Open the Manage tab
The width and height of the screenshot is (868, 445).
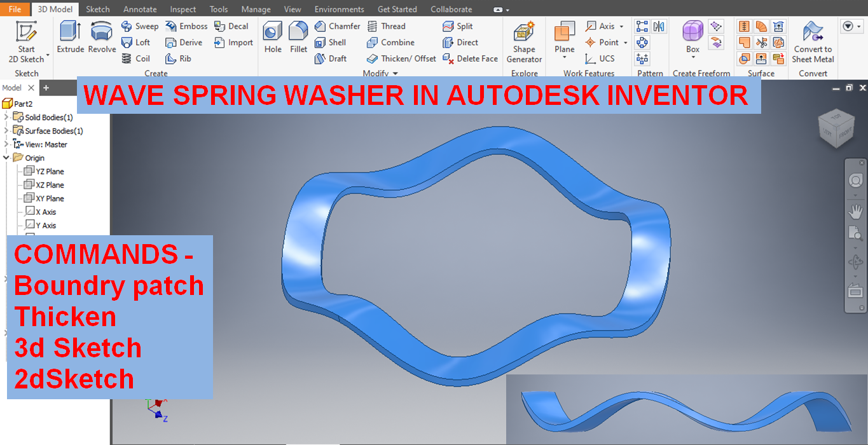point(256,9)
